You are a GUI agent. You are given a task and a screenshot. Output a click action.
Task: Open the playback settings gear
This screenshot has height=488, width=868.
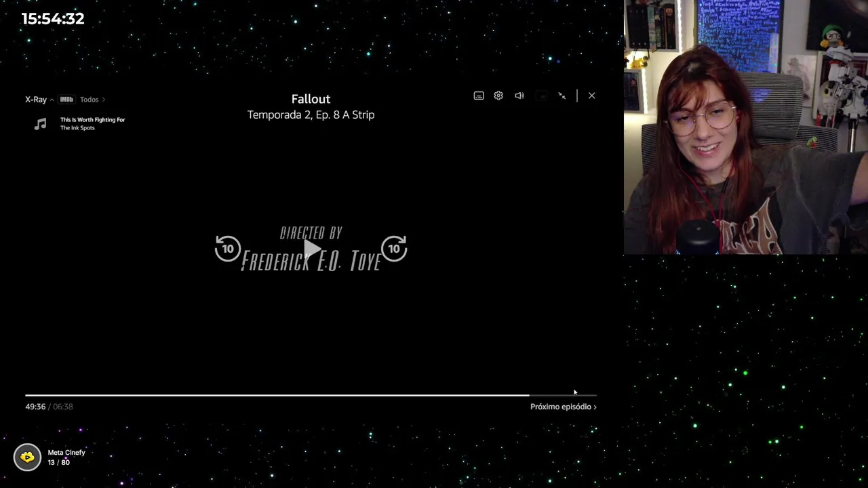[x=498, y=96]
